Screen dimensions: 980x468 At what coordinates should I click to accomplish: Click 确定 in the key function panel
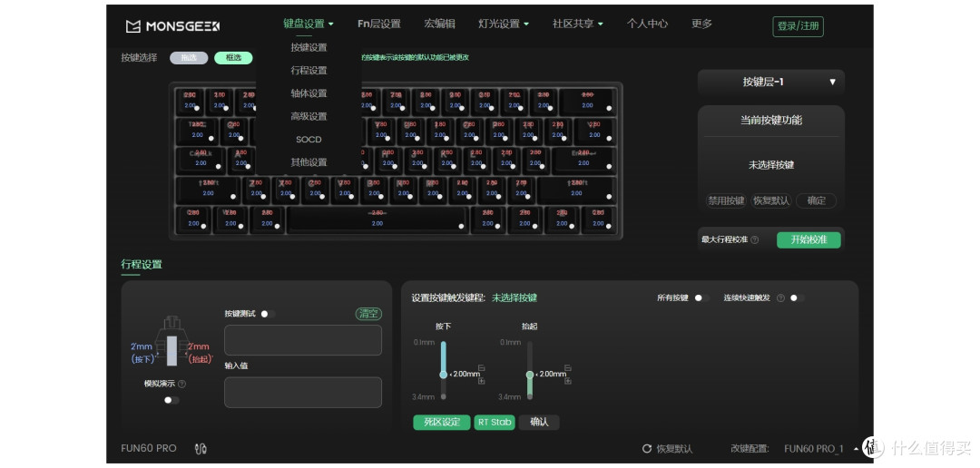[817, 201]
